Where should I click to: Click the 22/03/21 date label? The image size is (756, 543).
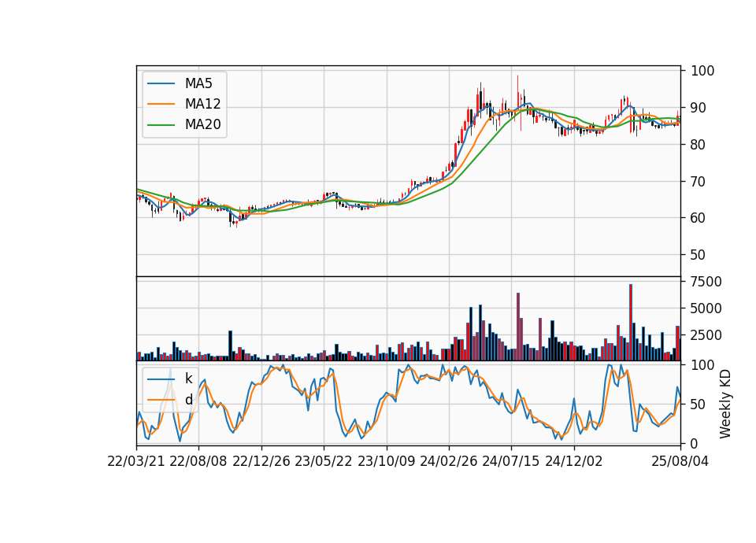(x=136, y=461)
